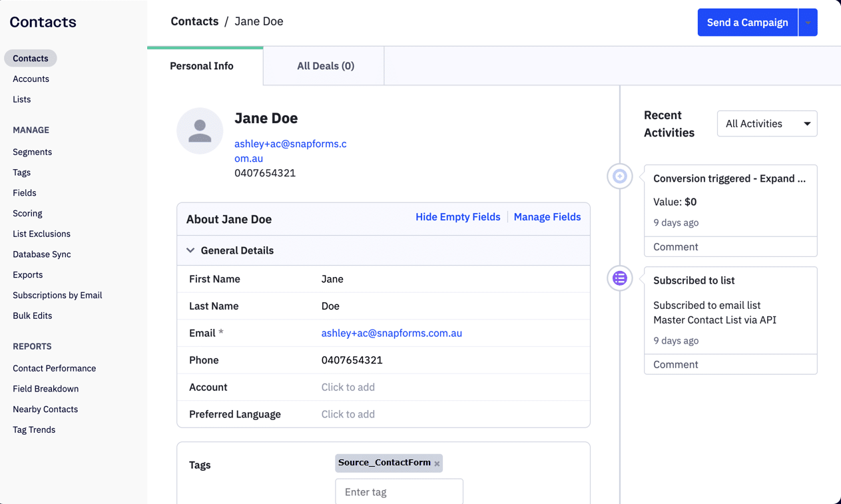
Task: Open the Field Breakdown report
Action: click(46, 389)
